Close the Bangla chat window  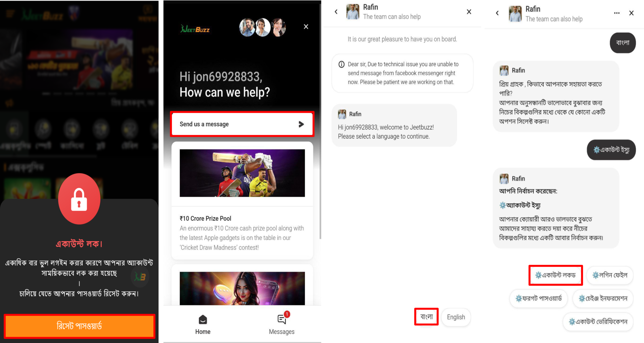click(x=631, y=13)
